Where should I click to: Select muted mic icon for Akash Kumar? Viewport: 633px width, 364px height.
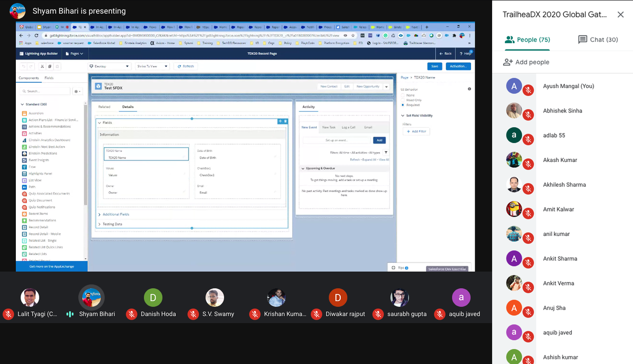(x=528, y=165)
